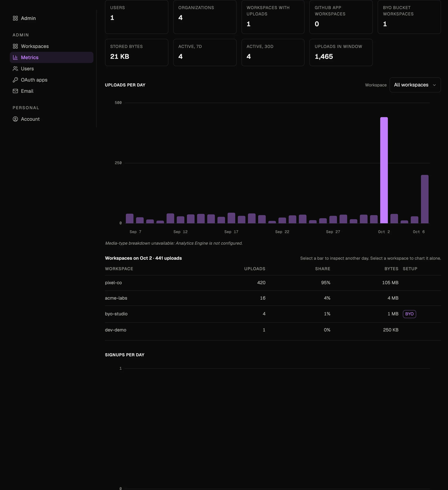Click the chevron in workspace selector
Viewport: 448px width, 490px height.
pos(434,85)
